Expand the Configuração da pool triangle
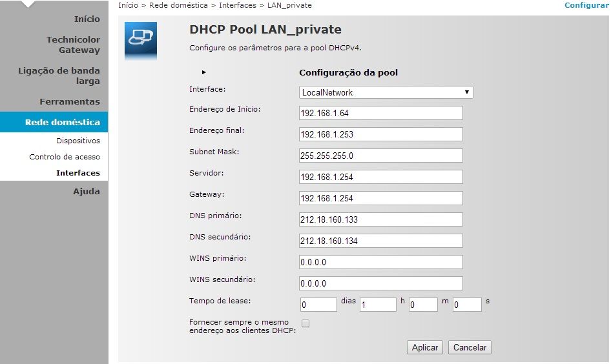 click(204, 72)
